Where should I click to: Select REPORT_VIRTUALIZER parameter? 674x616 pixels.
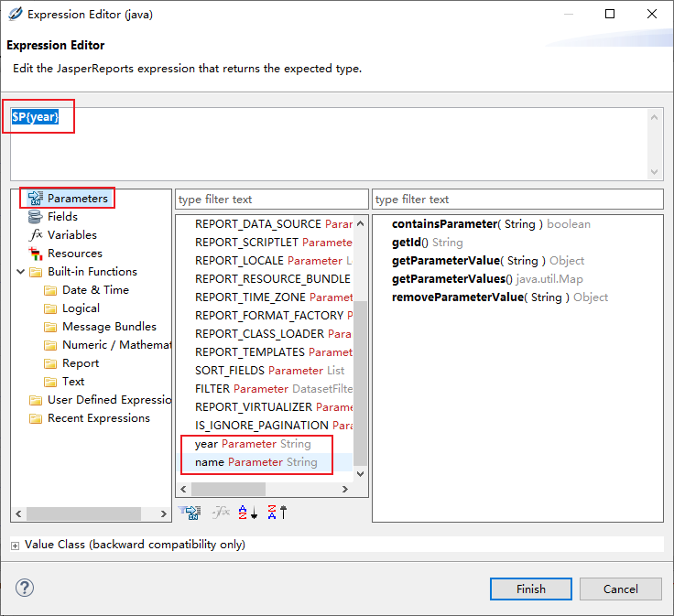(x=273, y=407)
